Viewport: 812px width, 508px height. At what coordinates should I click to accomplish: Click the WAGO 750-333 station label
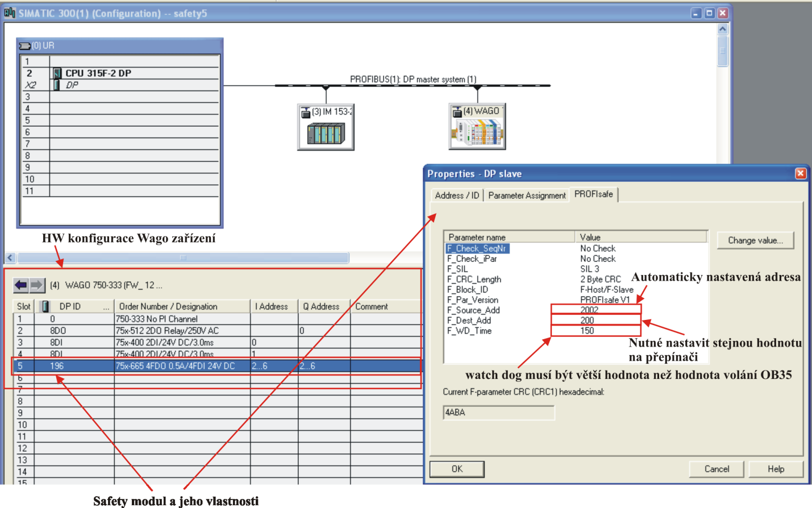(106, 285)
